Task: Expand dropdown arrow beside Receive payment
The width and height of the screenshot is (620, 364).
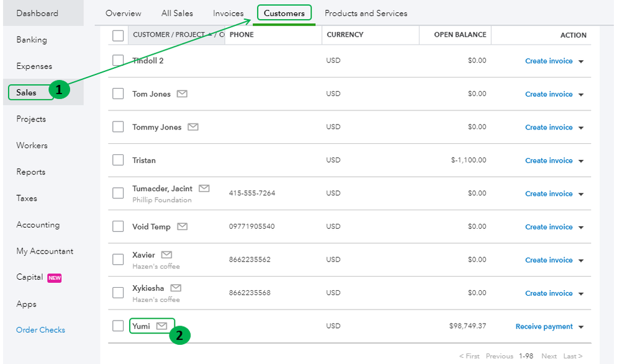Action: pos(582,327)
